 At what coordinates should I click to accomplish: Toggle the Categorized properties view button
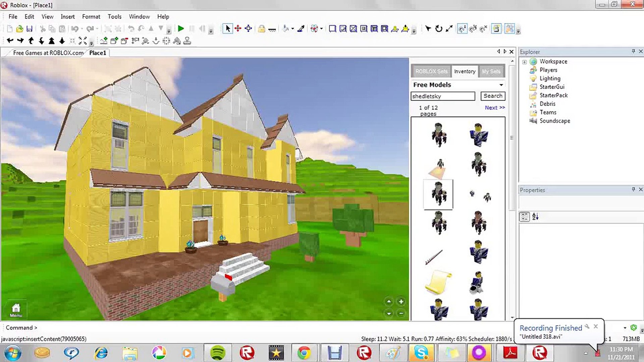(525, 217)
